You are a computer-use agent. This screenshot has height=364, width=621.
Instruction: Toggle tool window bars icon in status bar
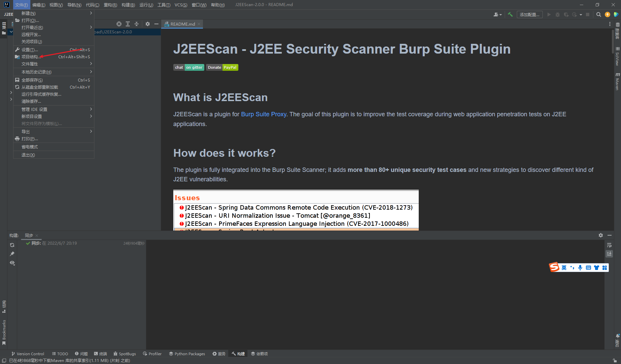(x=4, y=361)
